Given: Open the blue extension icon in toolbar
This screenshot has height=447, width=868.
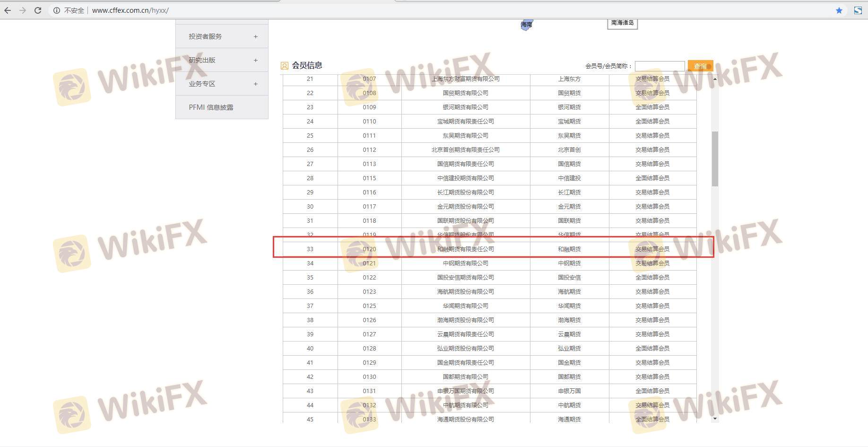Looking at the screenshot, I should 858,10.
